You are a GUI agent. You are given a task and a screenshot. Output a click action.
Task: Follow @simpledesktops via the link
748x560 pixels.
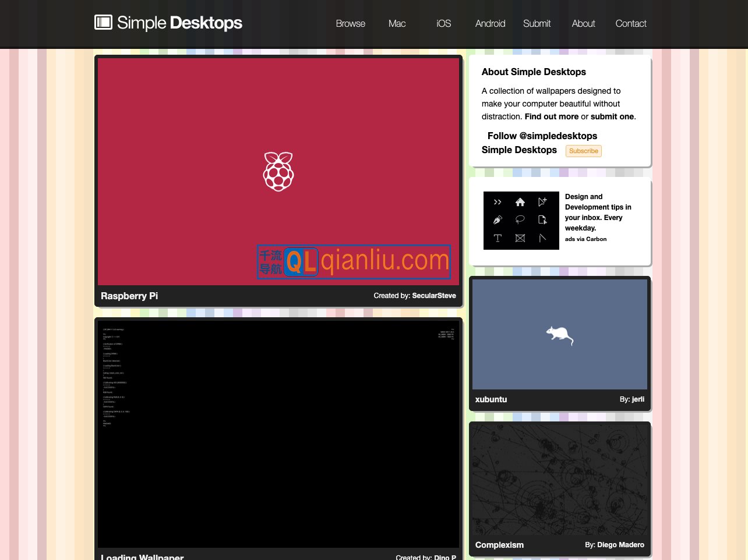tap(542, 136)
